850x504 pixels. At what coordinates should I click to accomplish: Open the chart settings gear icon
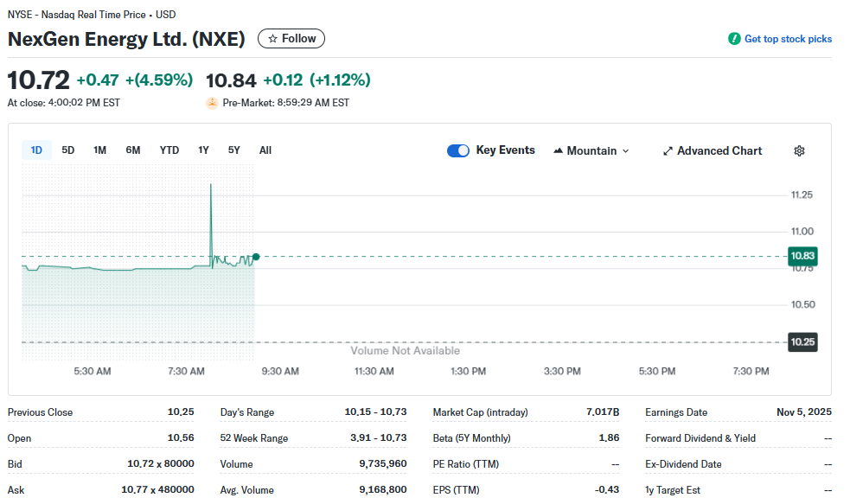[799, 151]
